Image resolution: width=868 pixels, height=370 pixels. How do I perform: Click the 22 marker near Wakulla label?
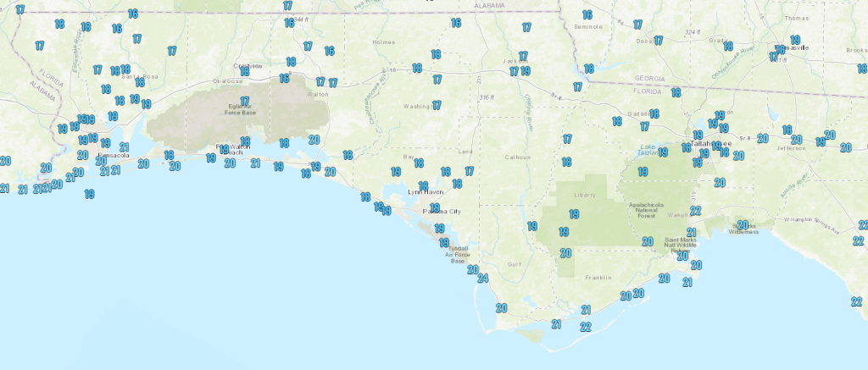[696, 211]
